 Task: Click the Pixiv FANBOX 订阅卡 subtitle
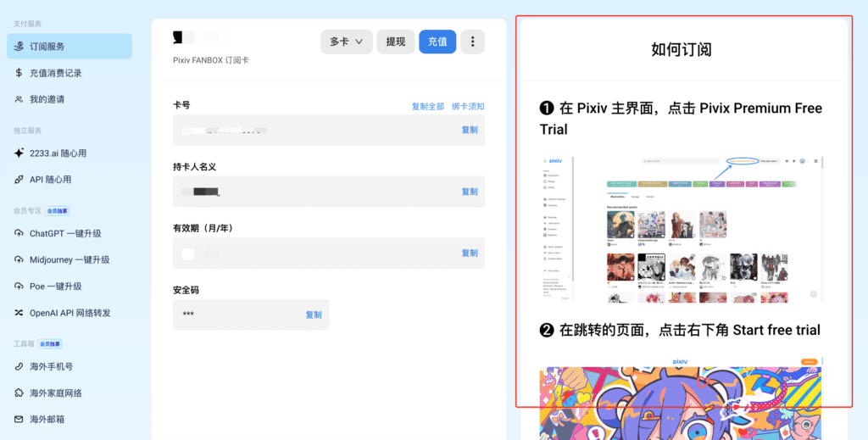[x=211, y=60]
